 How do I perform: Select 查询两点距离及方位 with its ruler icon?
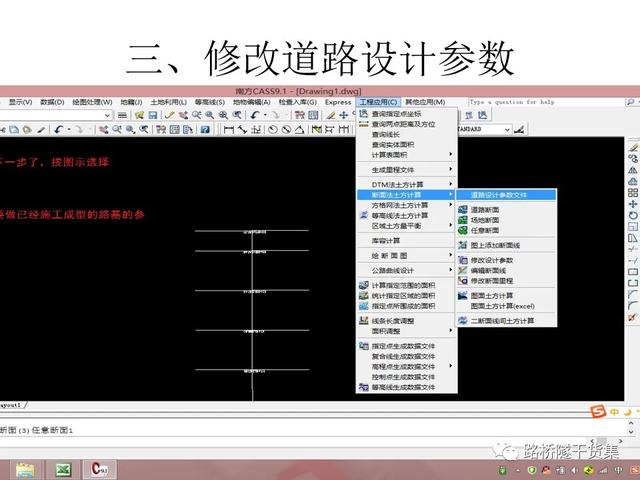[x=397, y=124]
